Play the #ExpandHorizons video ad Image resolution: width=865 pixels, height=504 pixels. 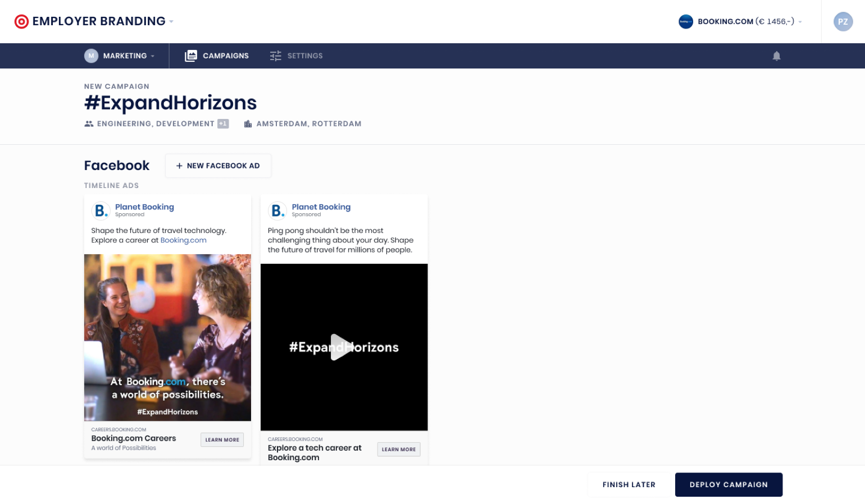pyautogui.click(x=342, y=347)
